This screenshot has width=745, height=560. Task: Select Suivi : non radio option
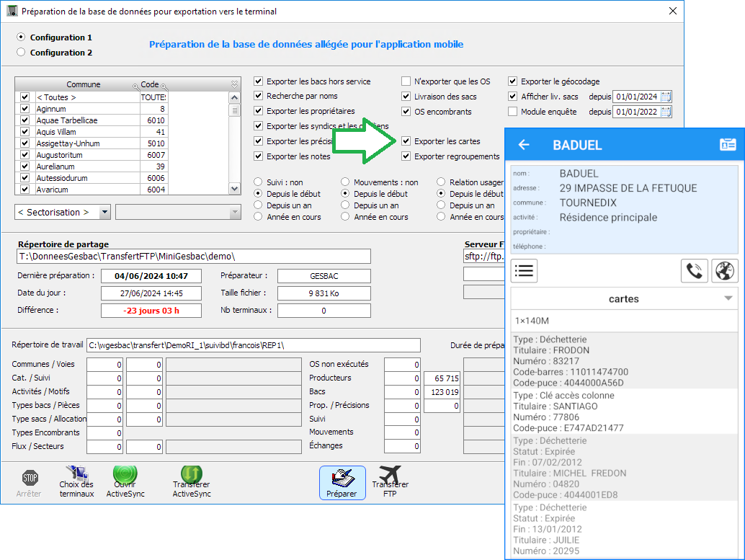[259, 182]
